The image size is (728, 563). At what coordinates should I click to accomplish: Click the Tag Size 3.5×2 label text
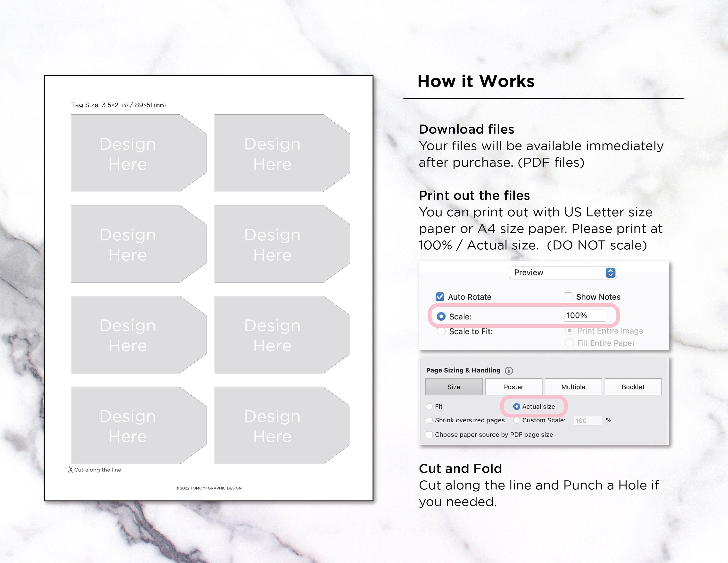pyautogui.click(x=118, y=105)
